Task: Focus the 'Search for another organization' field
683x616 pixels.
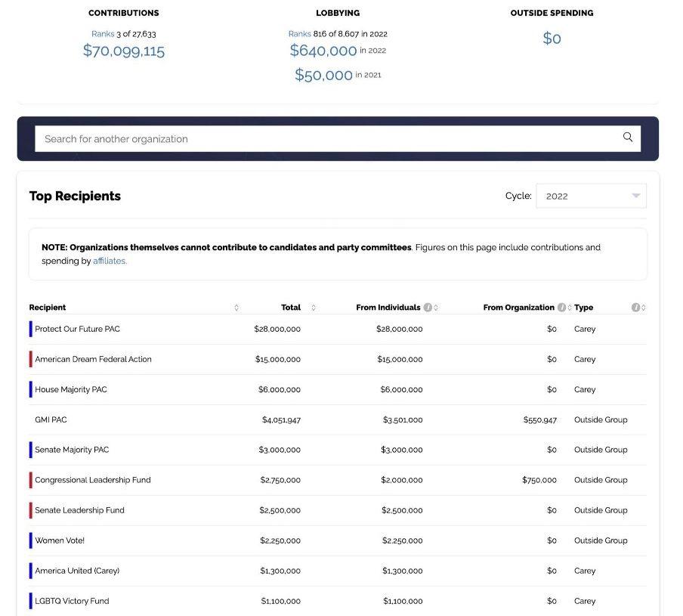Action: click(x=338, y=139)
